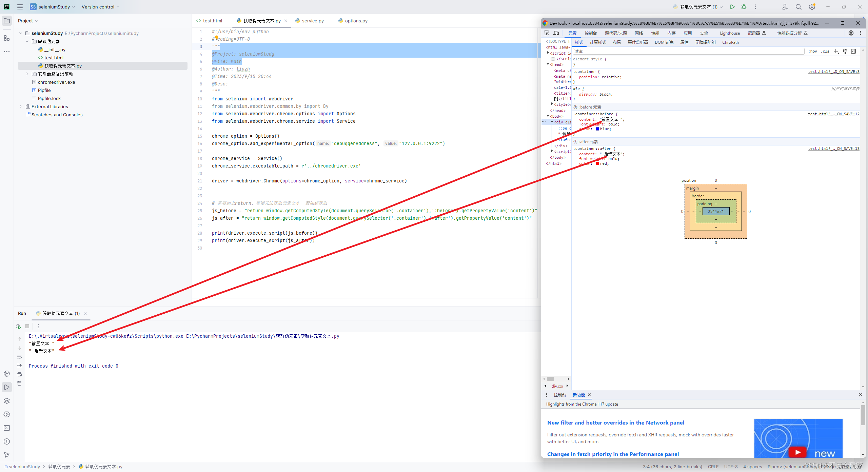Toggle device toolbar in DevTools
868x472 pixels.
tap(556, 33)
